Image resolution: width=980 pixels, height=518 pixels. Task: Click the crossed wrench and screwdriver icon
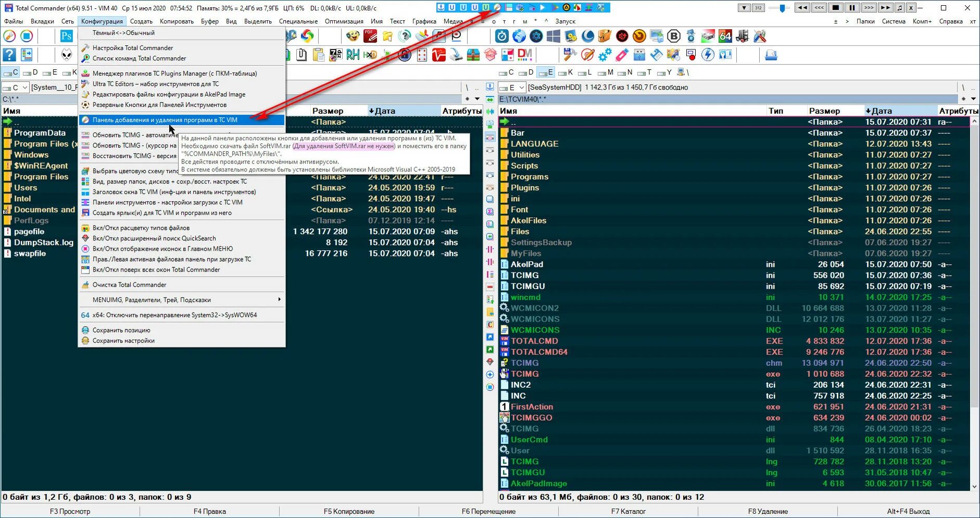coord(760,36)
